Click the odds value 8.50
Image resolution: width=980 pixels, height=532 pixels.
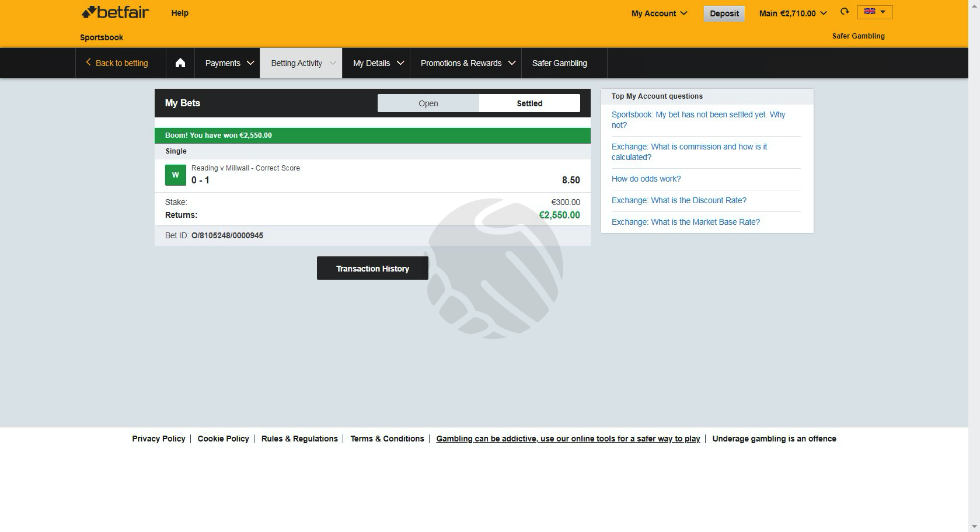[x=571, y=180]
